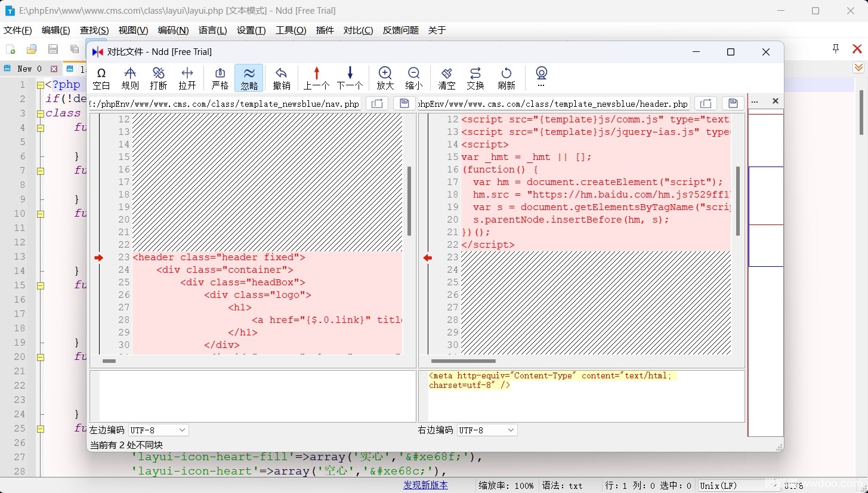Click the 拉开 pull-apart tool
The height and width of the screenshot is (493, 868).
click(187, 78)
